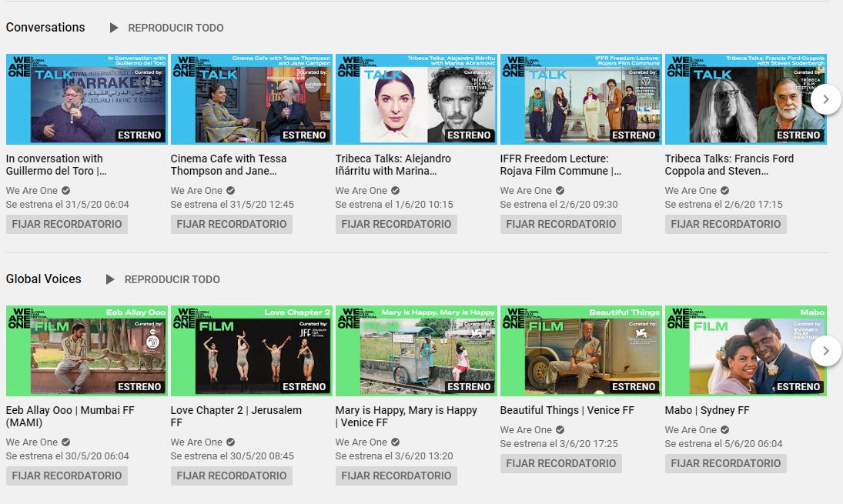Set reminder for Eeb Allay Ooo
Screen dimensions: 843x504
click(67, 476)
